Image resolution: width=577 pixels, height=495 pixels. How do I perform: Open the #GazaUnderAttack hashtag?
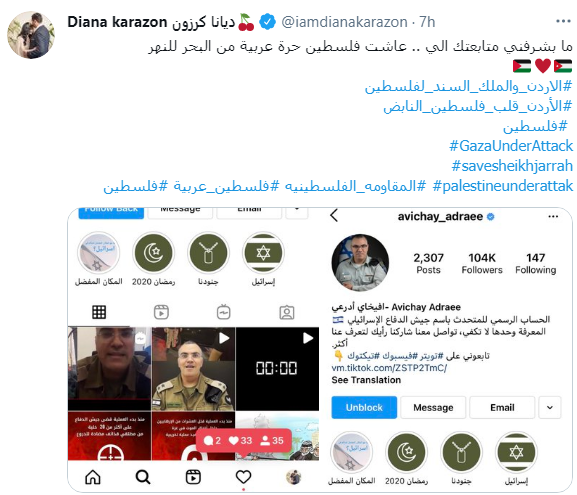tap(511, 146)
